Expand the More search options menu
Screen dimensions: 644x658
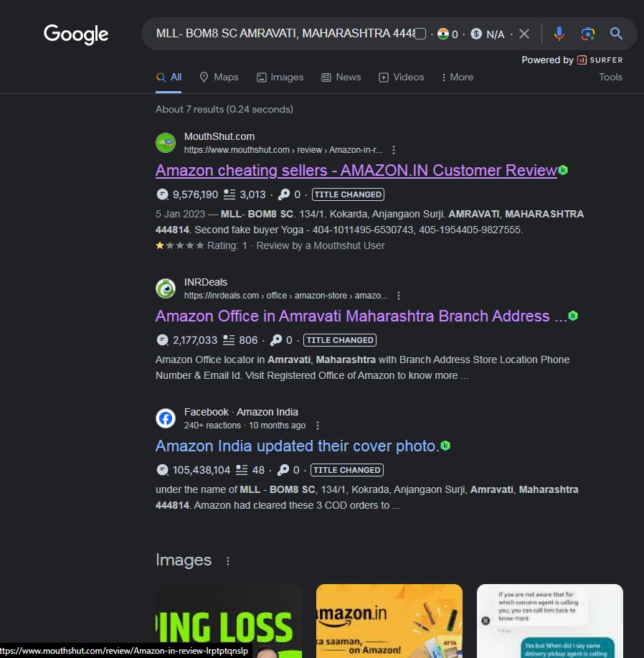click(x=457, y=77)
